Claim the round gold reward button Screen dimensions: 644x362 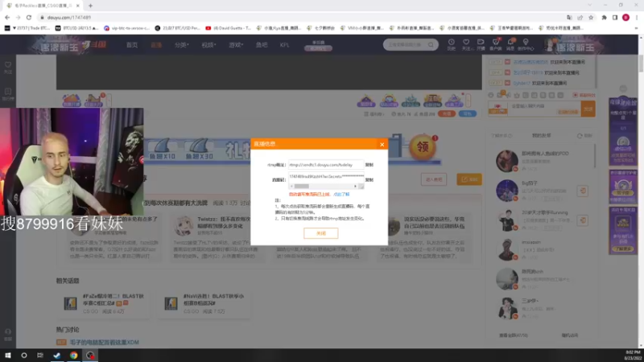click(423, 146)
